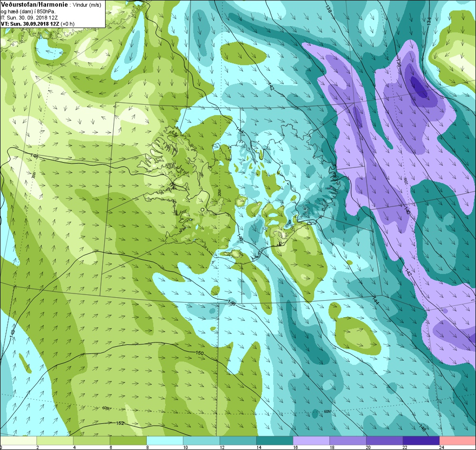Click the light lavender 16–18 m/s legend swatch

311,440
